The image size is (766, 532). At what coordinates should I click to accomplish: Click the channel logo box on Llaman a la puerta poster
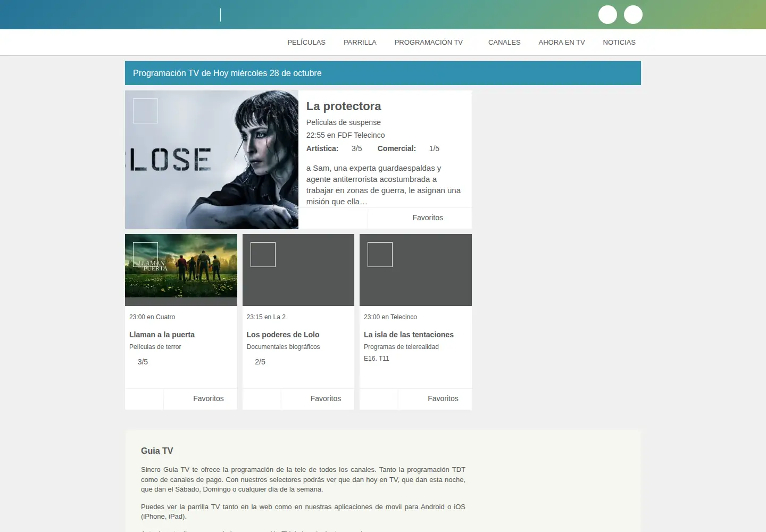(145, 254)
